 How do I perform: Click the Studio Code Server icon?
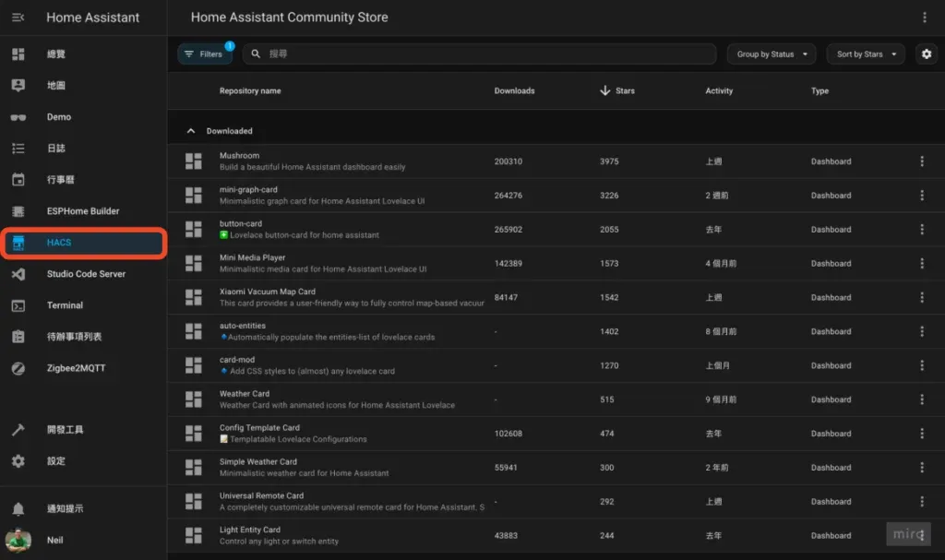(18, 274)
